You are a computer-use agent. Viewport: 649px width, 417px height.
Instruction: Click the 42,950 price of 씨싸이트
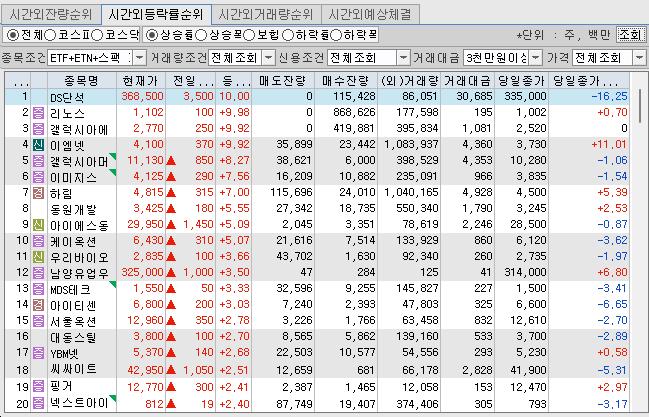(x=146, y=369)
